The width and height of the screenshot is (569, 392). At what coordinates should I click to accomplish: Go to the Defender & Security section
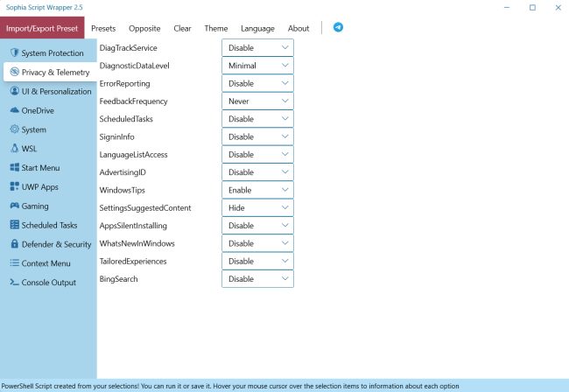point(49,244)
